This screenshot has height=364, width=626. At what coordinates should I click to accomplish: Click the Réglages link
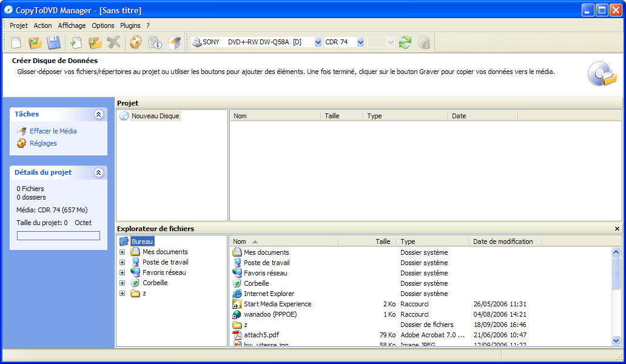coord(43,143)
